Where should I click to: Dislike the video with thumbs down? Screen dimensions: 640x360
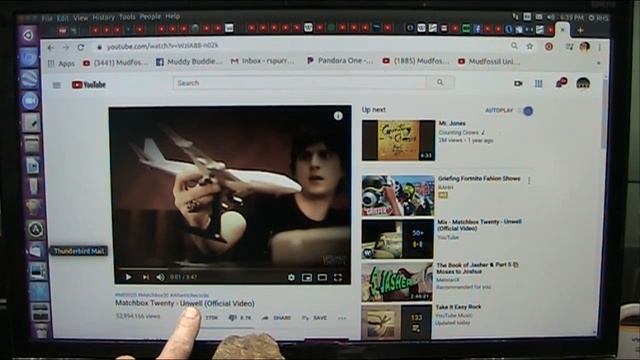240,318
